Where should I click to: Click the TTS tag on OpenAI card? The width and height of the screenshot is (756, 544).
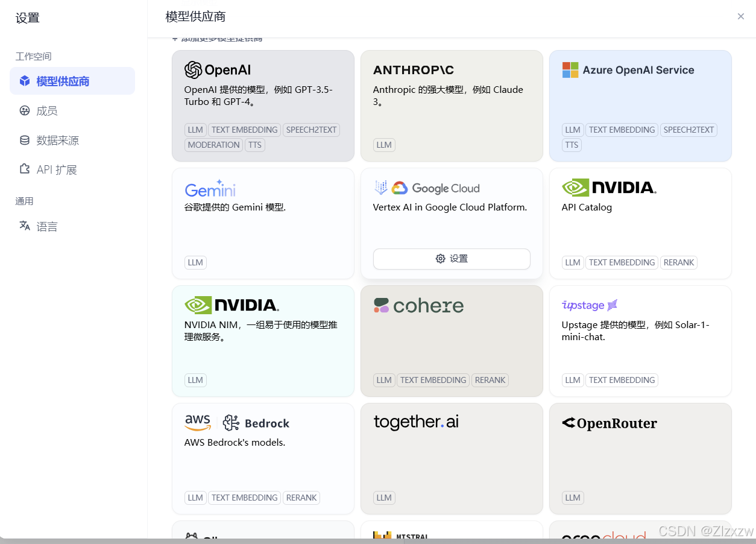pos(255,145)
